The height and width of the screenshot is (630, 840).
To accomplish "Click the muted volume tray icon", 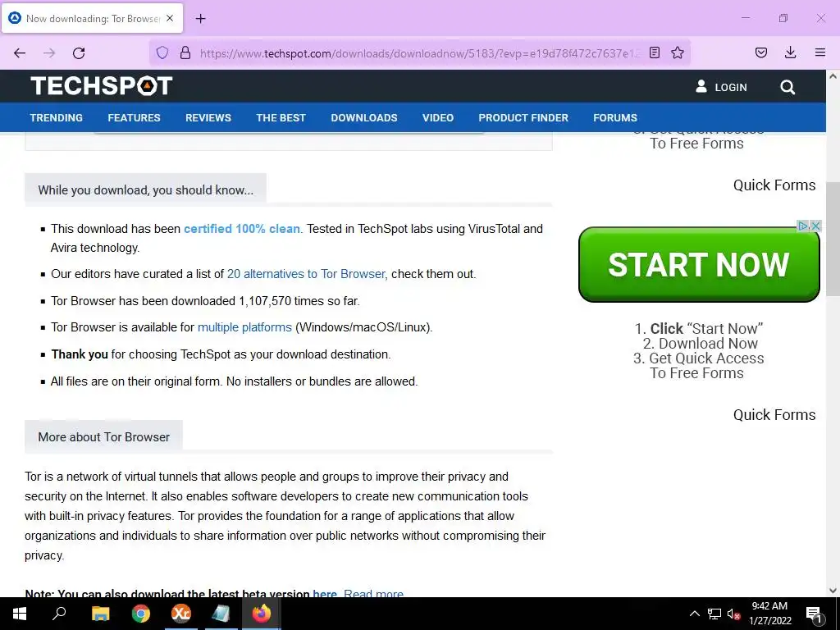I will pos(733,614).
